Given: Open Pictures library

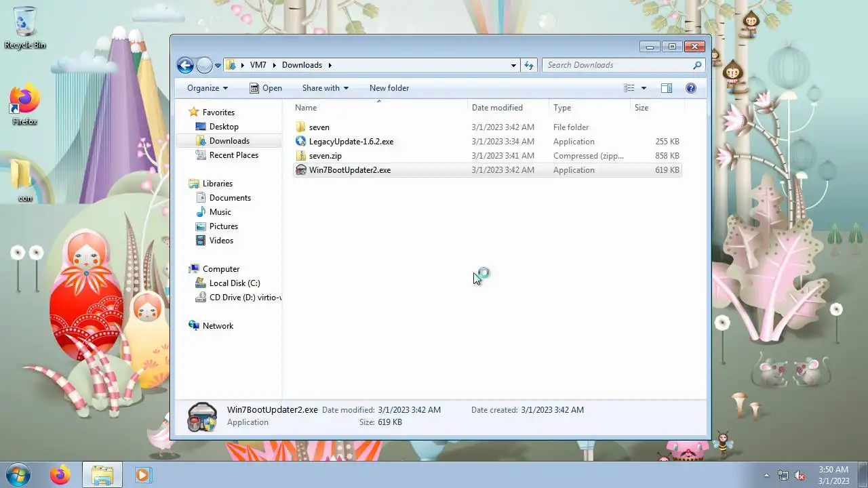Looking at the screenshot, I should [x=224, y=226].
